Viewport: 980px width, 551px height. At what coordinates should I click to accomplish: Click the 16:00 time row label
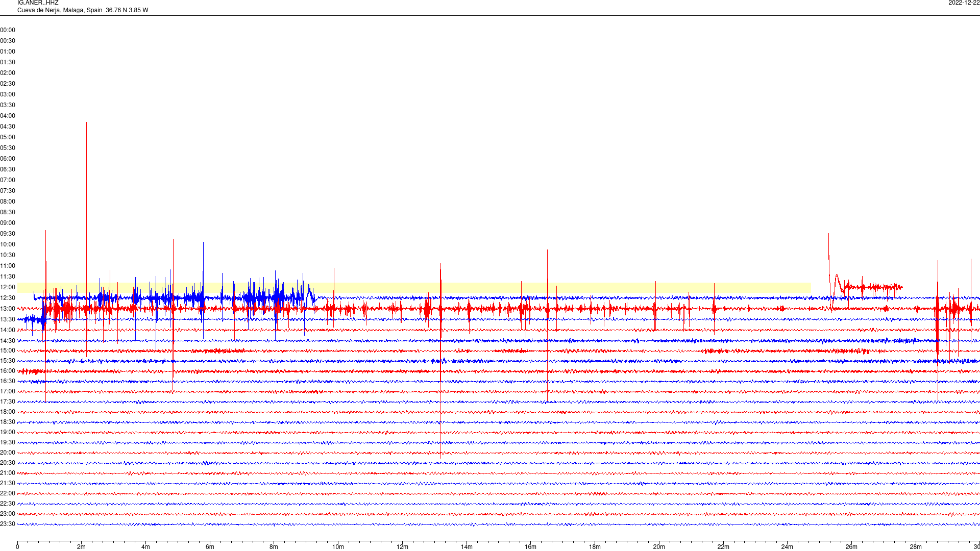8,371
